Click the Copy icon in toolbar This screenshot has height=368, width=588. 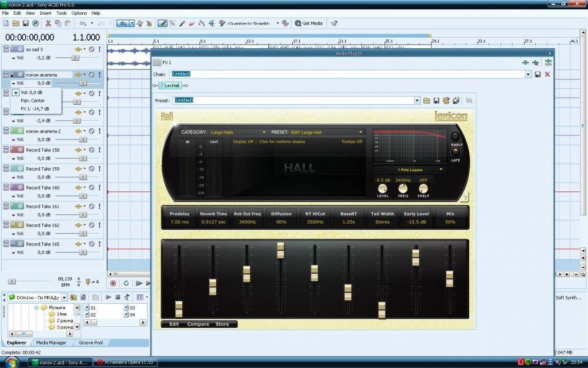click(x=58, y=24)
